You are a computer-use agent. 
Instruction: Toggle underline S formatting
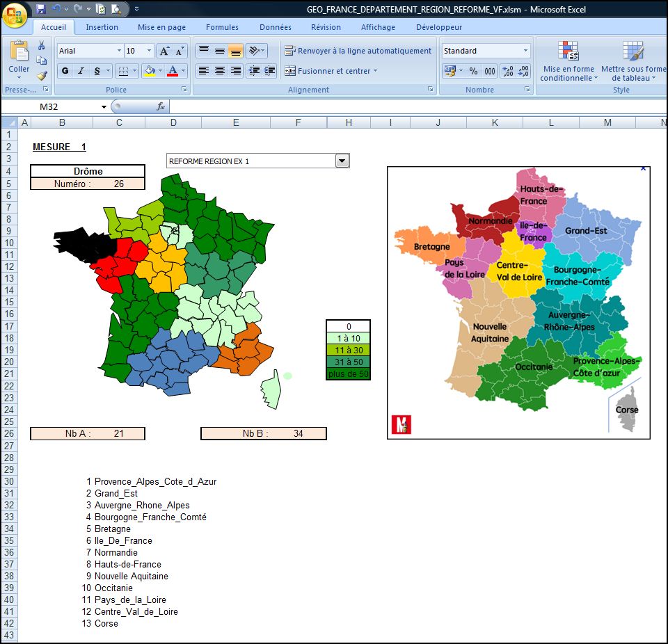(97, 71)
